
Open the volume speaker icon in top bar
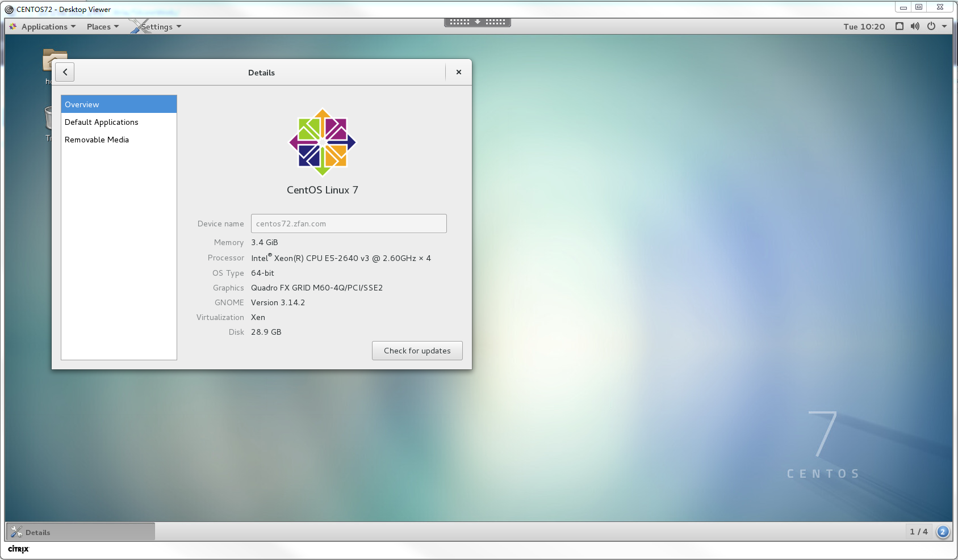[915, 27]
